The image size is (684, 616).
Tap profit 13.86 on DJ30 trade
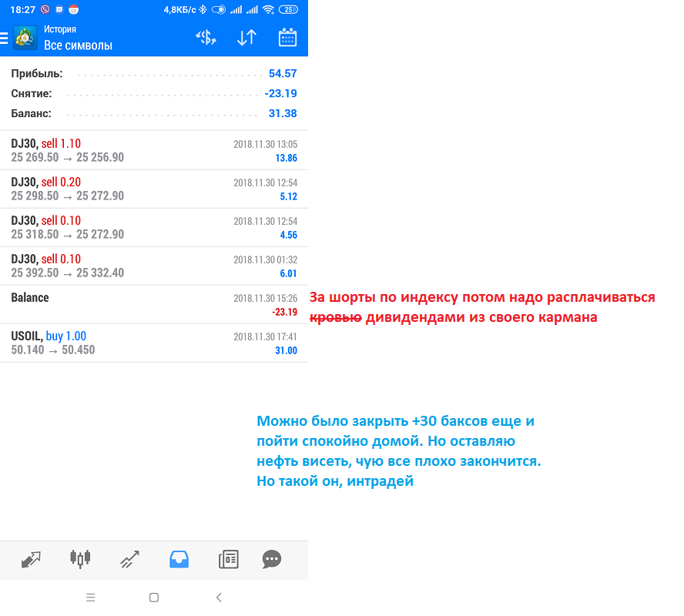[287, 158]
